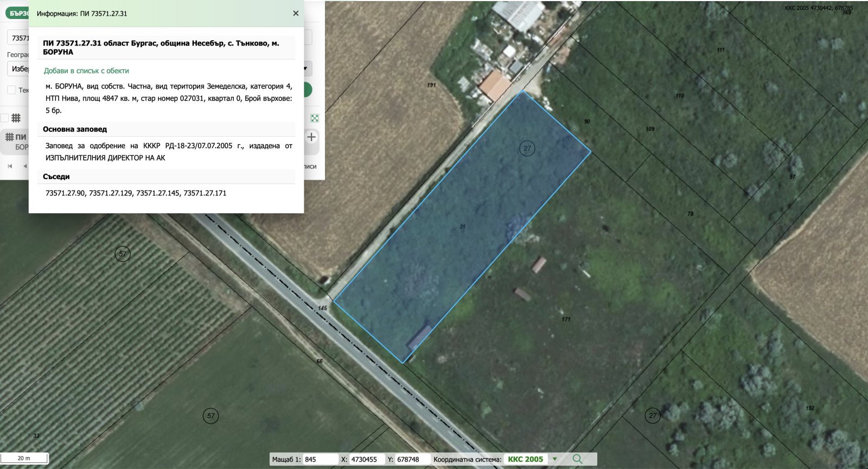Click the green search button in panel
The height and width of the screenshot is (469, 868).
click(308, 90)
